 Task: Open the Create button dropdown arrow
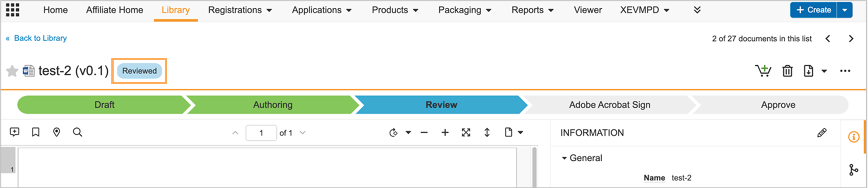click(x=845, y=10)
